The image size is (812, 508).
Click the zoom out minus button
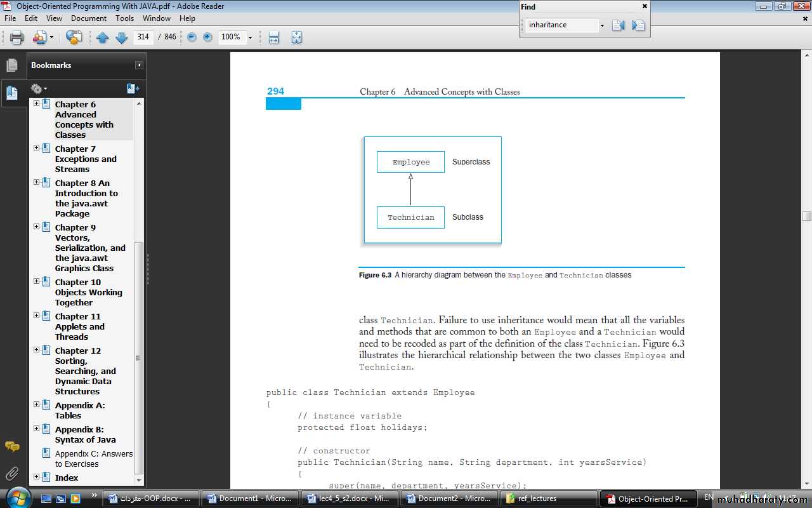[192, 37]
